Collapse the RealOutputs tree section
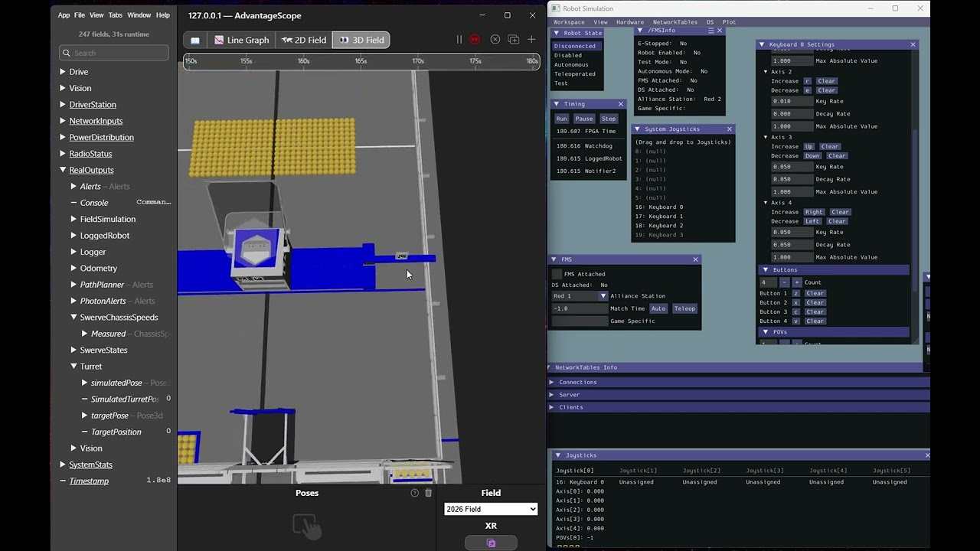The width and height of the screenshot is (980, 551). (x=64, y=170)
